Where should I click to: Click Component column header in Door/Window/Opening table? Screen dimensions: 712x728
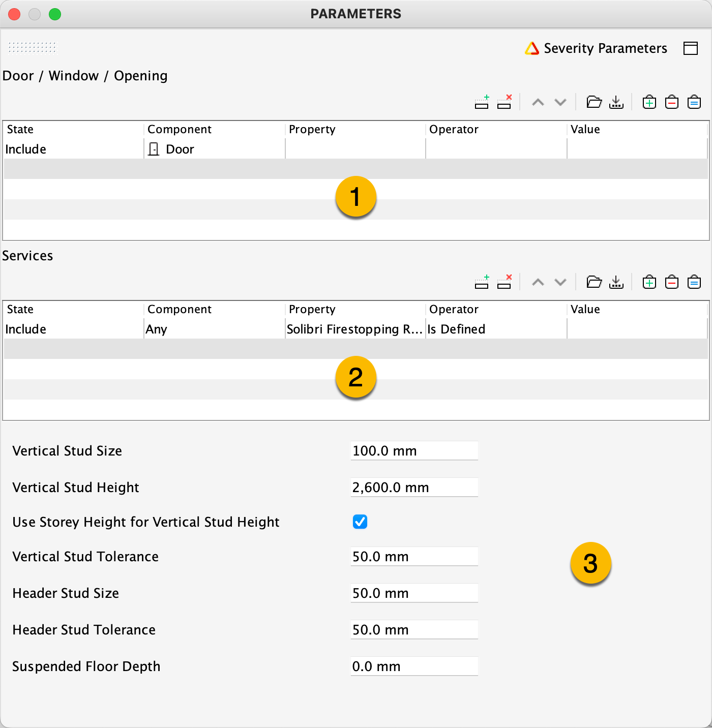coord(215,129)
